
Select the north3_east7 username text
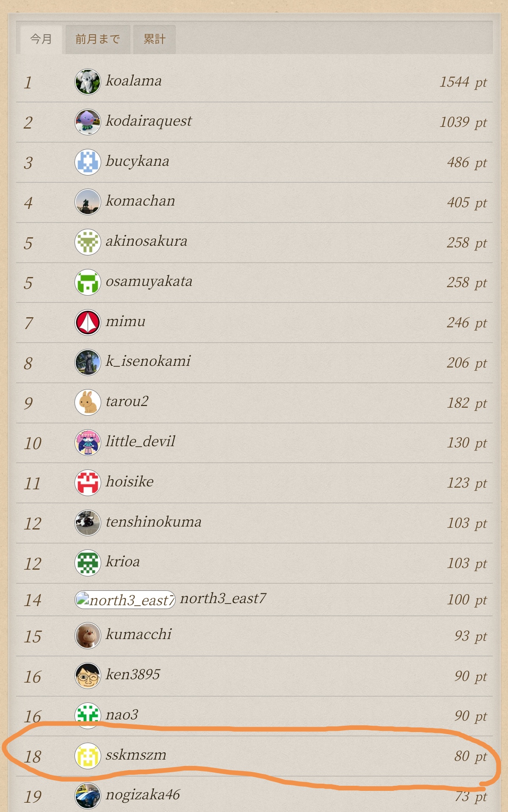223,598
